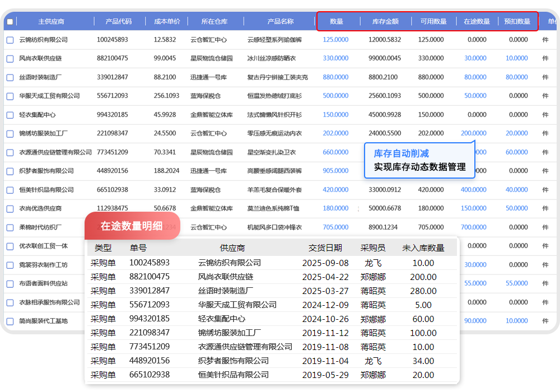
Task: Click 采购员 header in detail popup
Action: (x=373, y=248)
